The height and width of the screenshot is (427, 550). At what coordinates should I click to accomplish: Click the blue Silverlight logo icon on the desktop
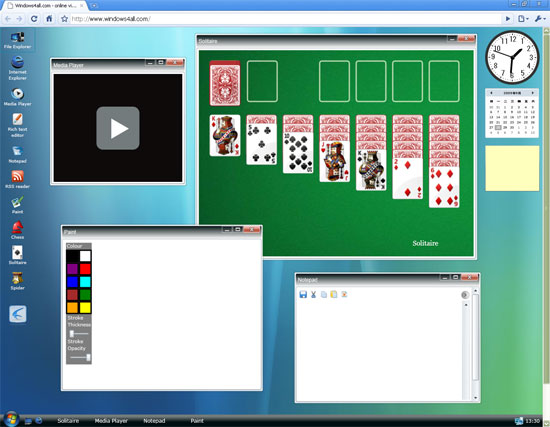(18, 314)
